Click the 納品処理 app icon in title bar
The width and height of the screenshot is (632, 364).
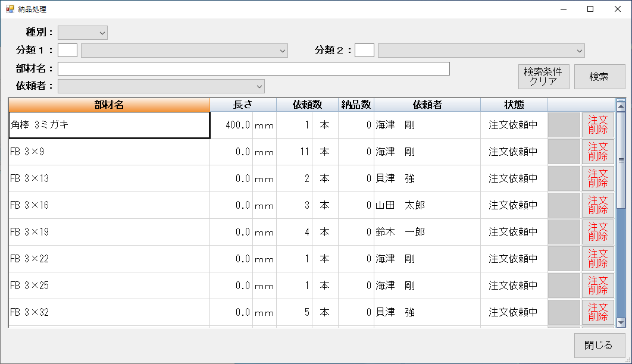point(10,9)
